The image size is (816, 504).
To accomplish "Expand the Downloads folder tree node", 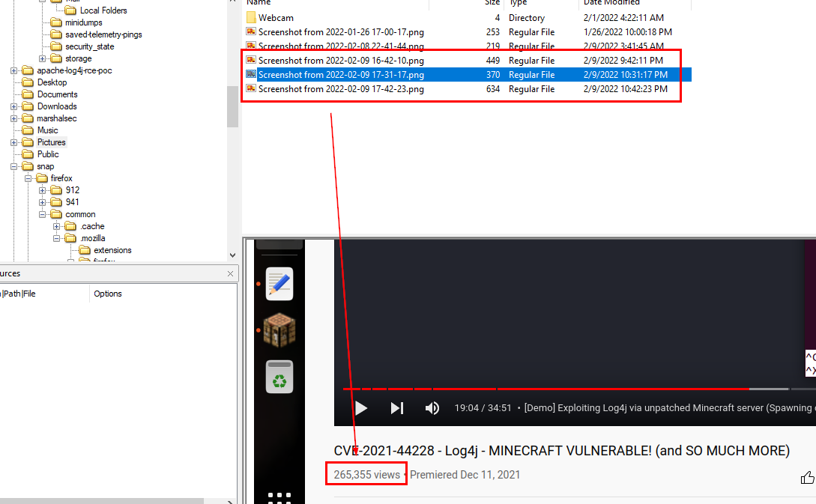I will (14, 106).
